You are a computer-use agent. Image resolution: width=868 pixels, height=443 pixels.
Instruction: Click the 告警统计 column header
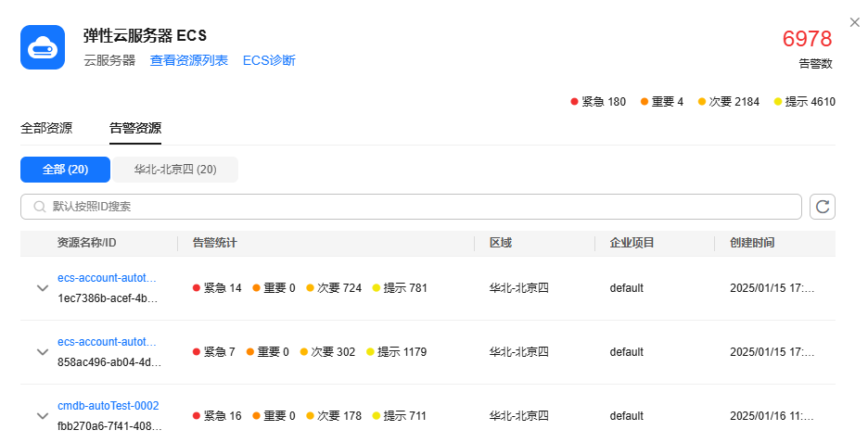click(214, 243)
